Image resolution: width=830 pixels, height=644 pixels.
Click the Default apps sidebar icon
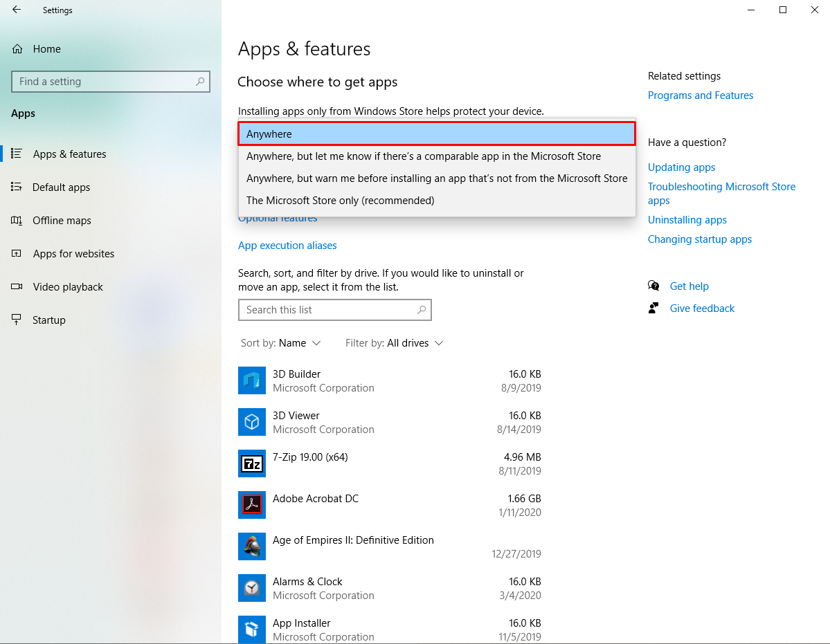(x=17, y=187)
